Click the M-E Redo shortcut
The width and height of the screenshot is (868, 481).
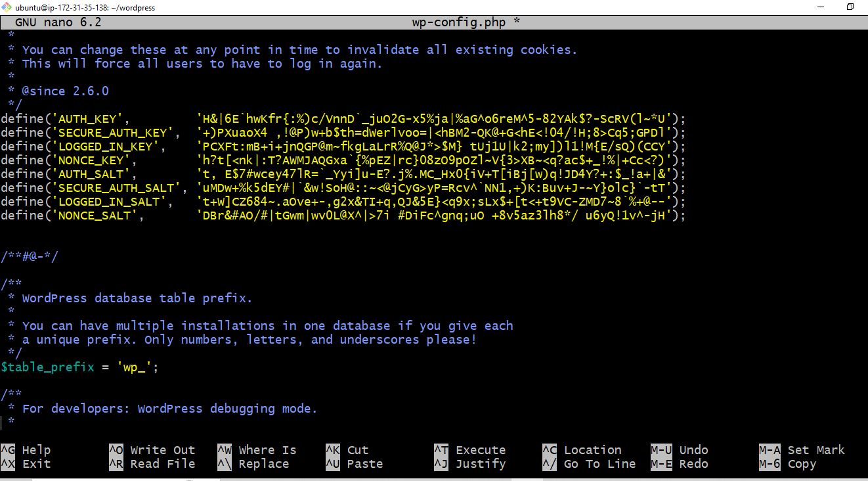pyautogui.click(x=680, y=464)
